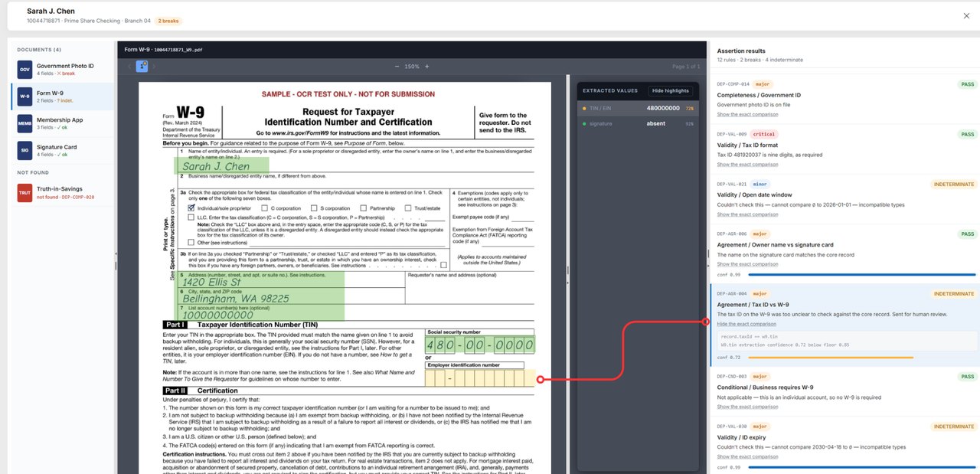The width and height of the screenshot is (980, 474).
Task: Select the signature absent extracted value row
Action: point(638,123)
